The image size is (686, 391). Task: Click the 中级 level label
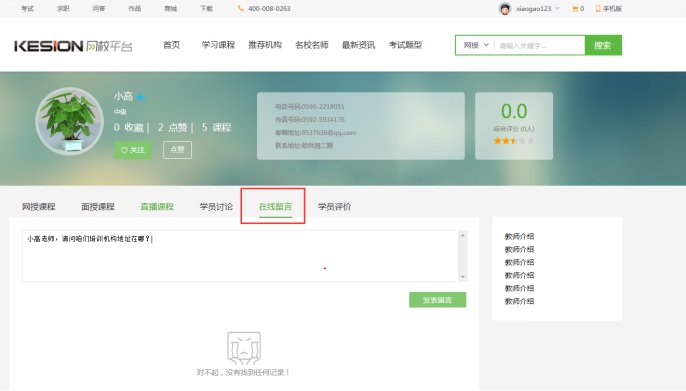120,112
